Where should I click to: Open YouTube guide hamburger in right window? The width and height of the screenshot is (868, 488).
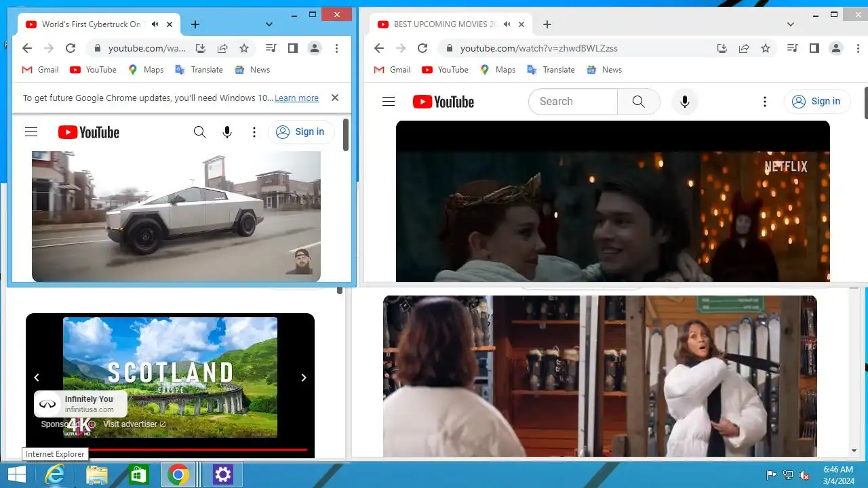click(389, 102)
